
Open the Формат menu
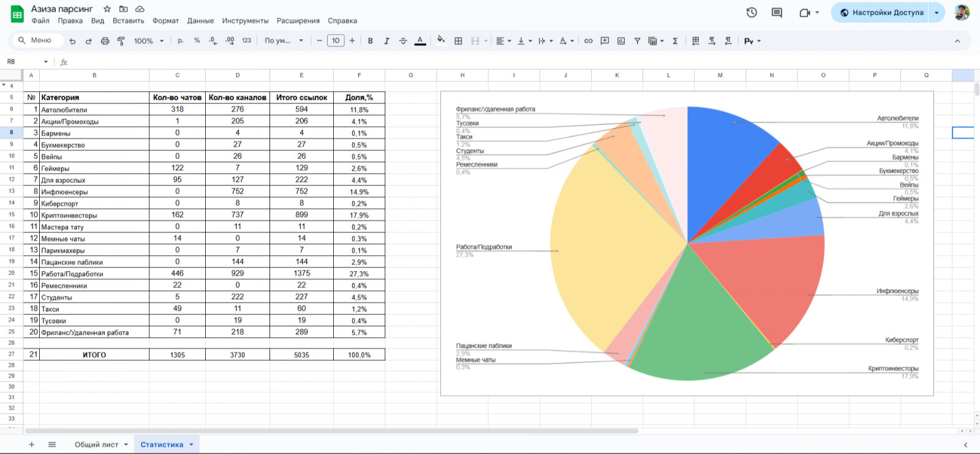point(165,21)
